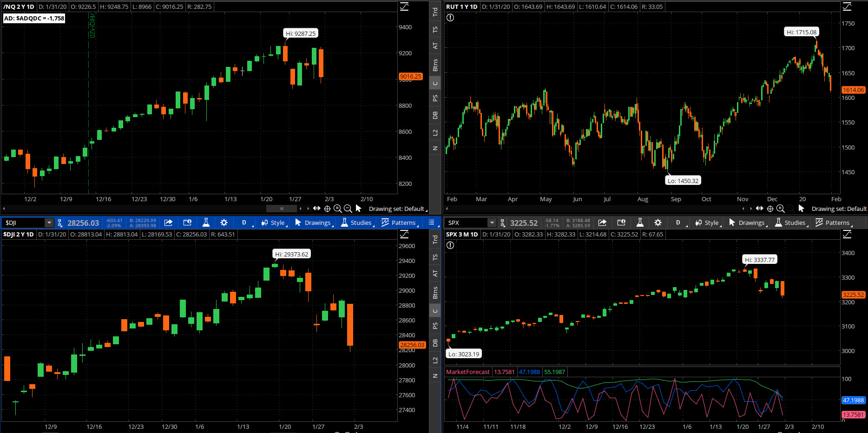The width and height of the screenshot is (868, 433).
Task: Open the SPX symbol dropdown arrow
Action: [492, 223]
